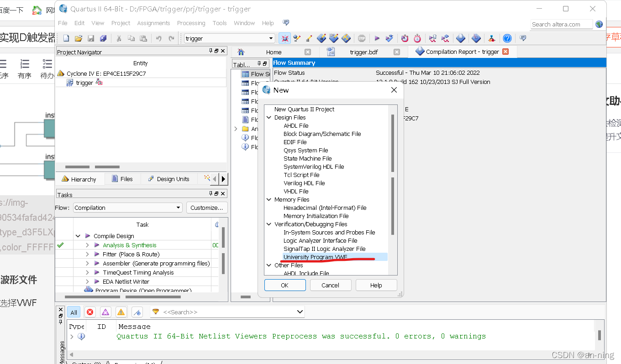621x364 pixels.
Task: Click the globe icon beside search box
Action: tap(599, 24)
